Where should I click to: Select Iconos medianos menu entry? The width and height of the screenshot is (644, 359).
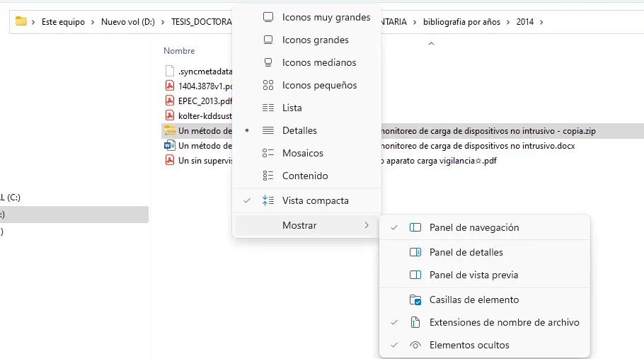pyautogui.click(x=318, y=62)
